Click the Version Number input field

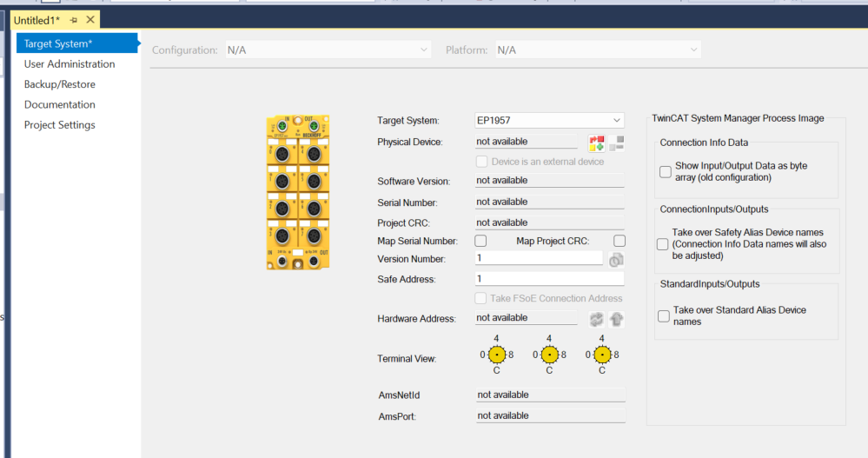pos(539,258)
